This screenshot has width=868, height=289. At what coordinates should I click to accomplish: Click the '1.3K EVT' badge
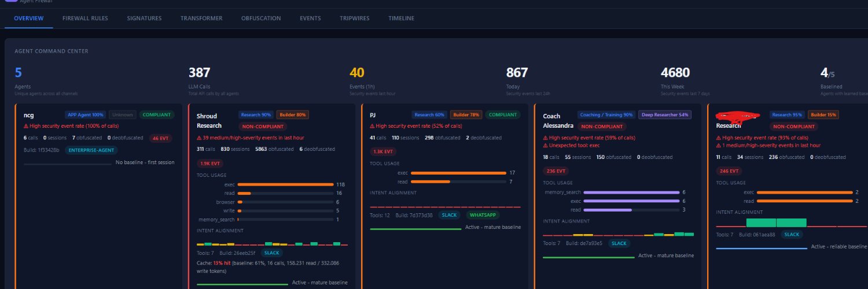tap(384, 151)
